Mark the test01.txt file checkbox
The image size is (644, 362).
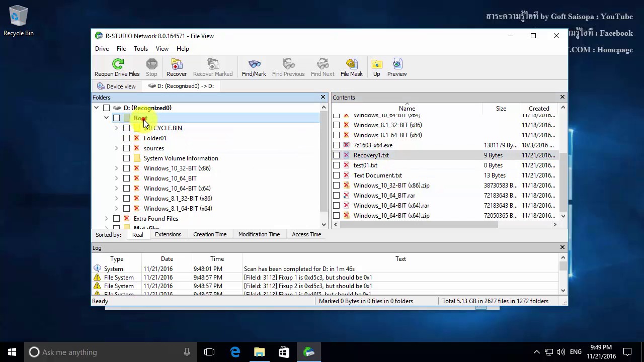coord(336,165)
